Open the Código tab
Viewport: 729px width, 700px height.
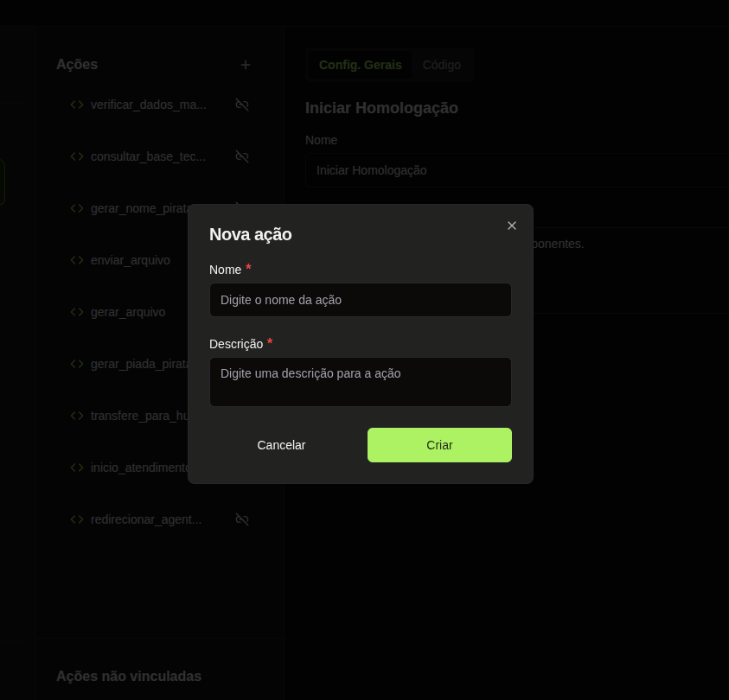click(x=442, y=65)
